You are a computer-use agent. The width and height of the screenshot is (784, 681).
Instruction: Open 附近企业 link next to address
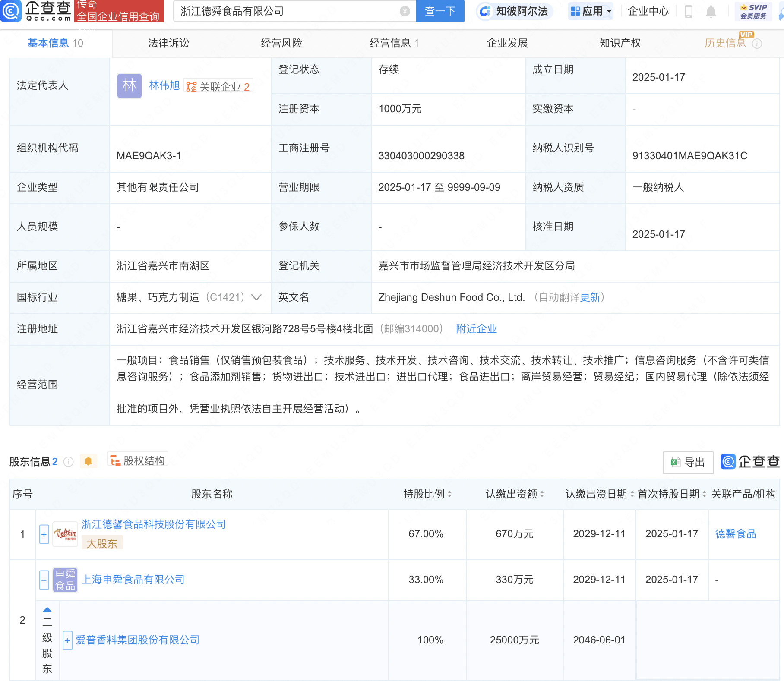476,329
